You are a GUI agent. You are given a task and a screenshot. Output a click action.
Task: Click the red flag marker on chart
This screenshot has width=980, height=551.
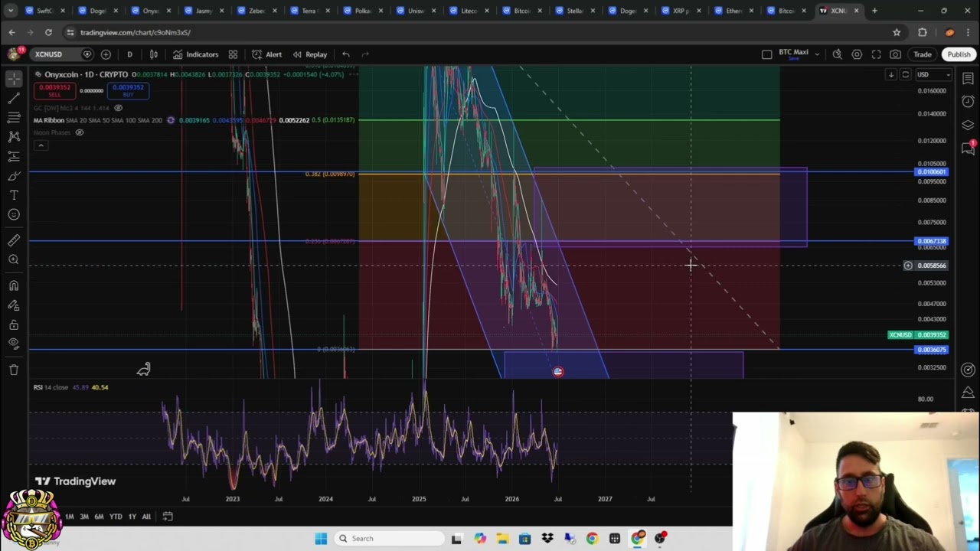[558, 371]
